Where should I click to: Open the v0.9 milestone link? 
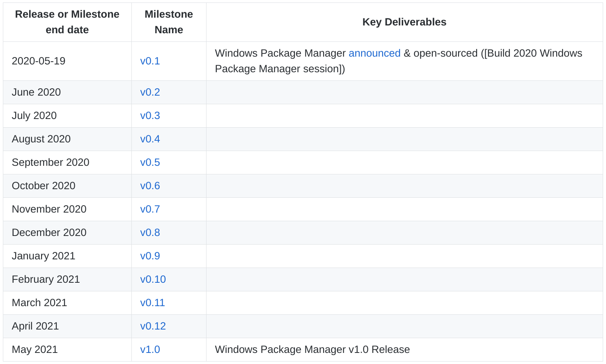click(150, 256)
